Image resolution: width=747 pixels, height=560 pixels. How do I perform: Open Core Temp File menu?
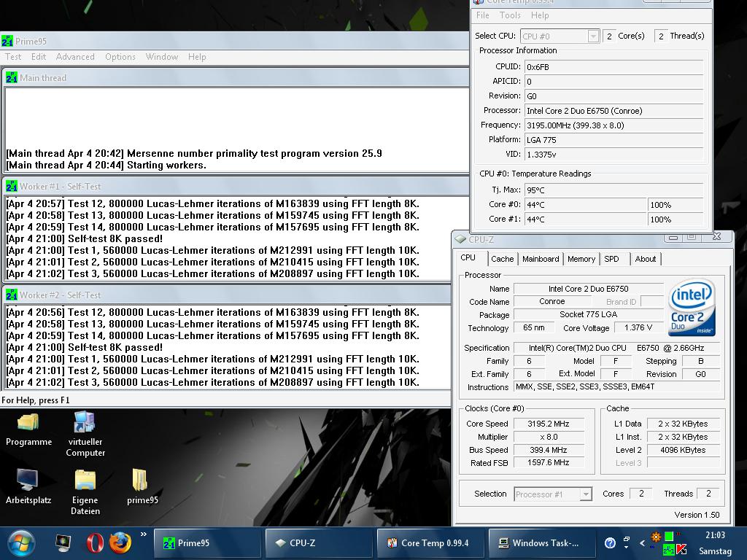pyautogui.click(x=483, y=15)
